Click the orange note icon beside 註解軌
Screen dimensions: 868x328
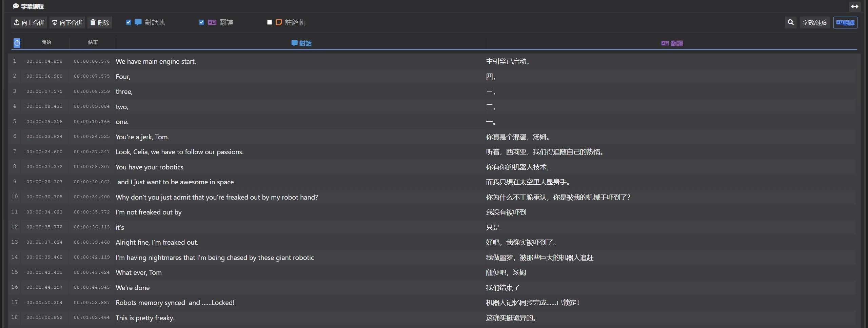point(279,22)
